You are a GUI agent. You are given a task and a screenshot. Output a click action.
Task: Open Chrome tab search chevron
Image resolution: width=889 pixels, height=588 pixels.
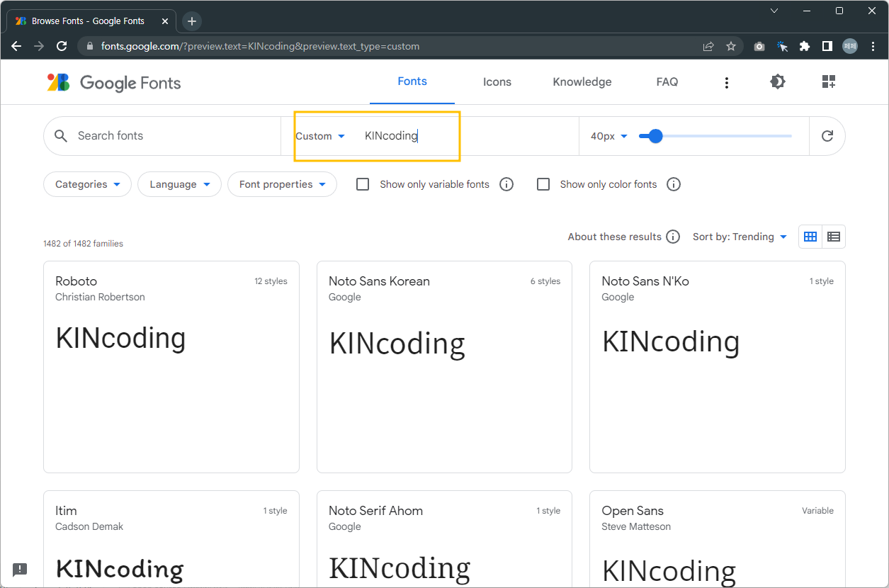[774, 11]
